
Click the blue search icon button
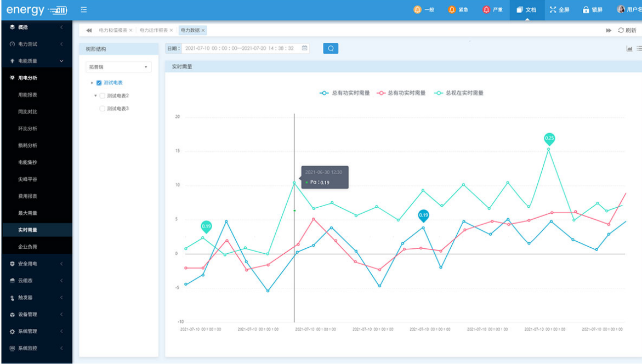tap(331, 48)
